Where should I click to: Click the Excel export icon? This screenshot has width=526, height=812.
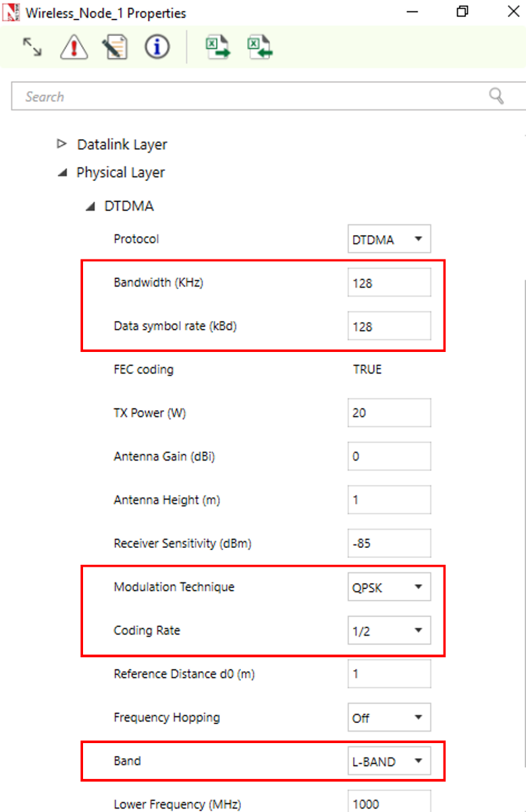point(217,47)
